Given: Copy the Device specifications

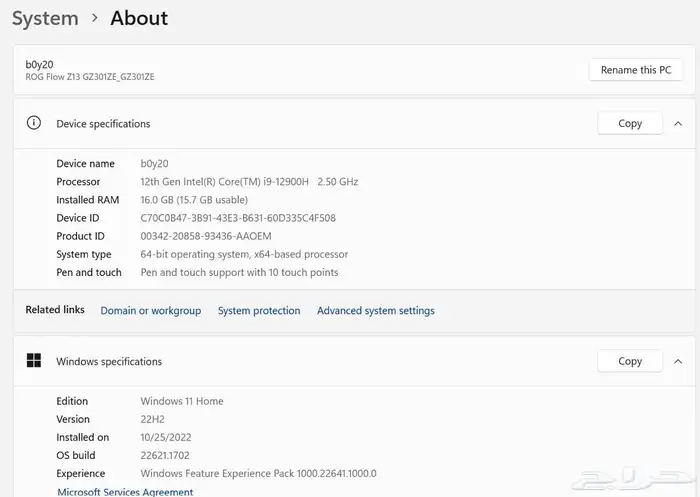Looking at the screenshot, I should (630, 124).
